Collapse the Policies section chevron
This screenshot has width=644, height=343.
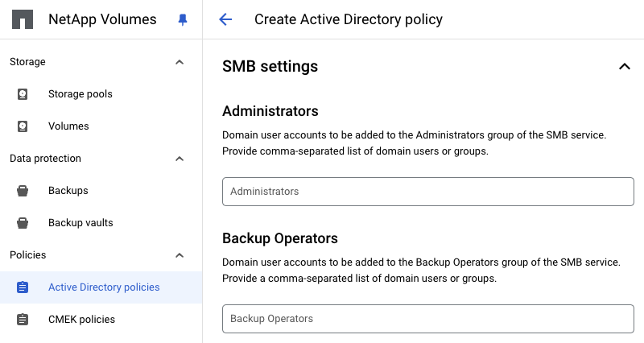[180, 255]
